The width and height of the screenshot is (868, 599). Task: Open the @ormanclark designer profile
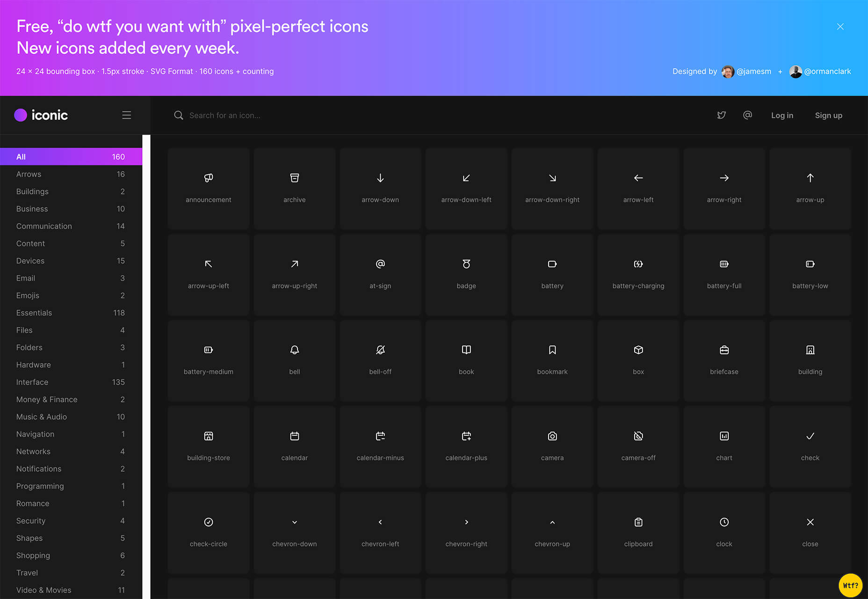pyautogui.click(x=820, y=71)
